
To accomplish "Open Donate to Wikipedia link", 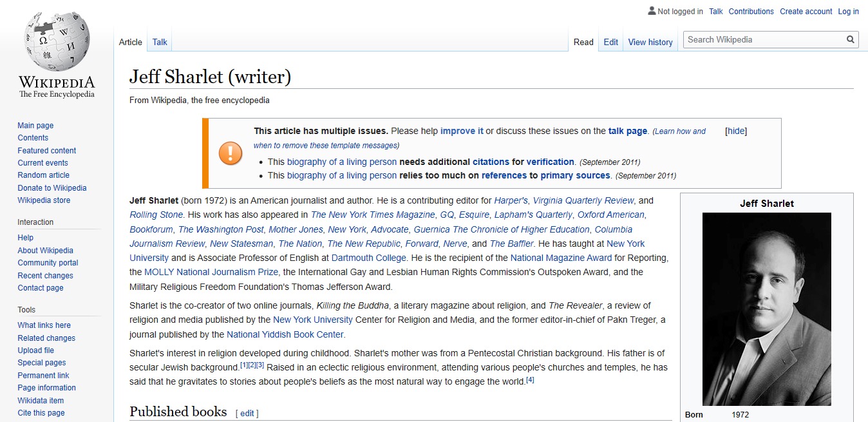I will coord(52,188).
